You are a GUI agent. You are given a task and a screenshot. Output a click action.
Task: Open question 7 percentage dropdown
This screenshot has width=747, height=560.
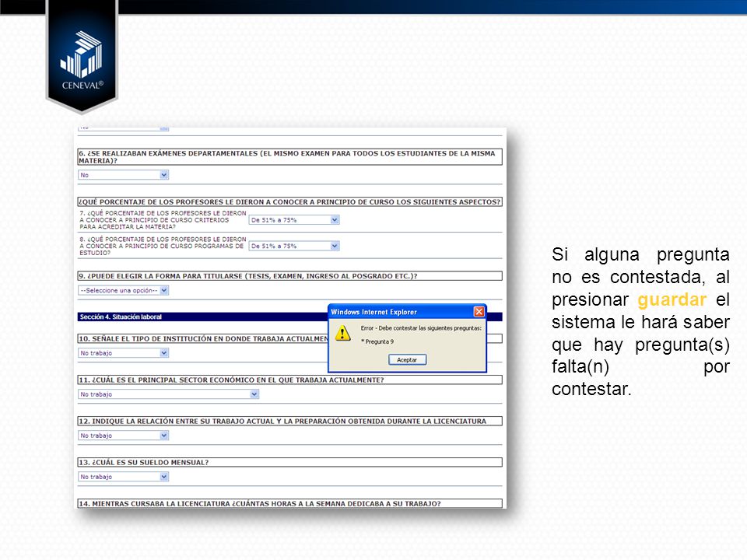pyautogui.click(x=294, y=220)
